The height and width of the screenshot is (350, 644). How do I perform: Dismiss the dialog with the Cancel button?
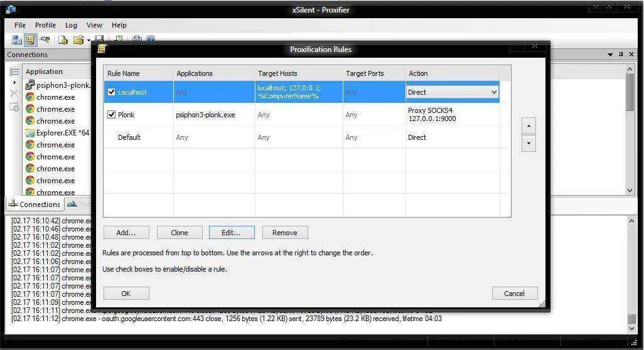[x=515, y=294]
